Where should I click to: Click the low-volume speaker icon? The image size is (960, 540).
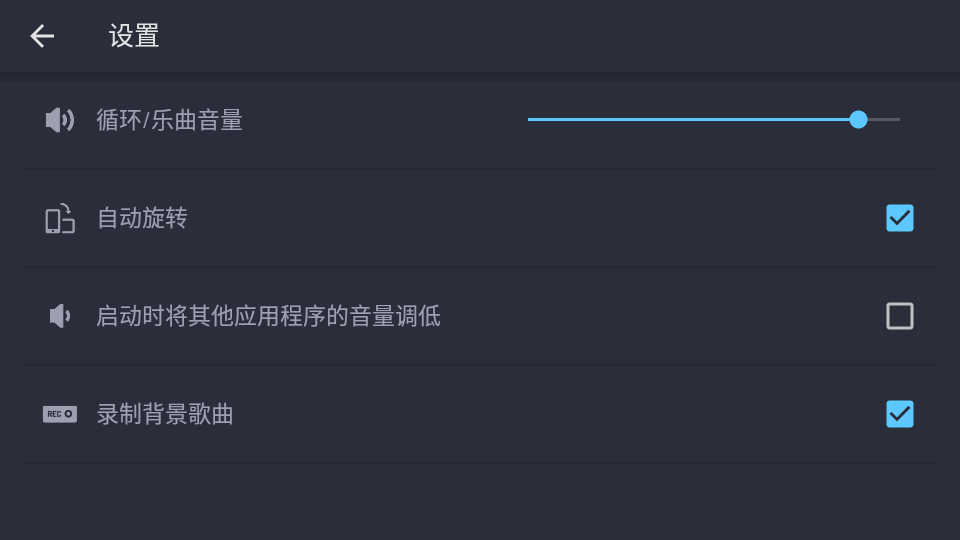[x=60, y=316]
